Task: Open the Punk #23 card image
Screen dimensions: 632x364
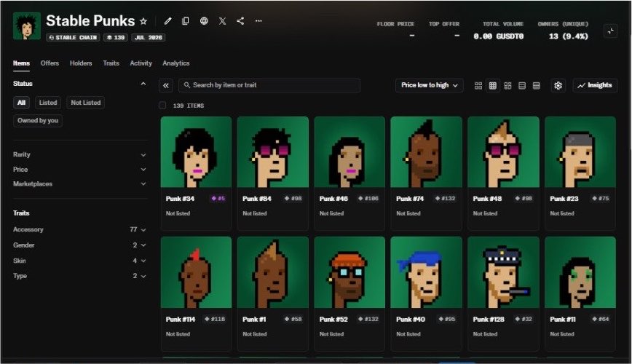Action: [x=580, y=152]
